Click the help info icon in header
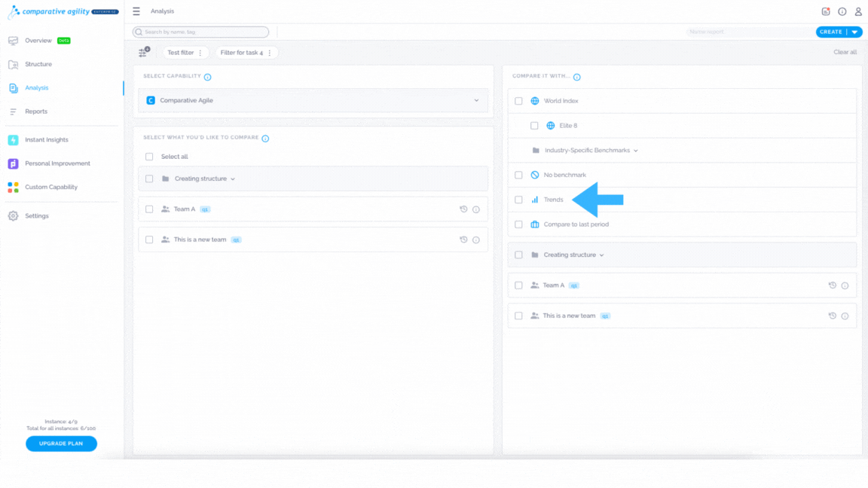 pyautogui.click(x=842, y=11)
